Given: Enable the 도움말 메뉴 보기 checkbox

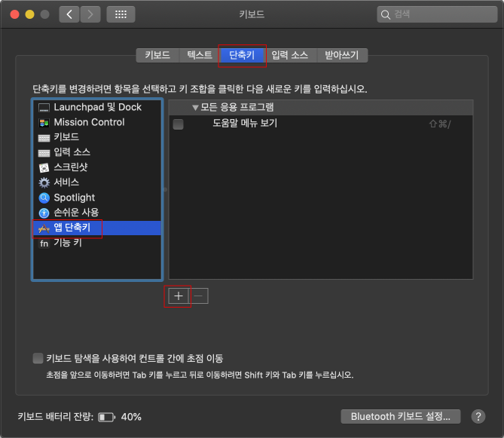Looking at the screenshot, I should [178, 124].
